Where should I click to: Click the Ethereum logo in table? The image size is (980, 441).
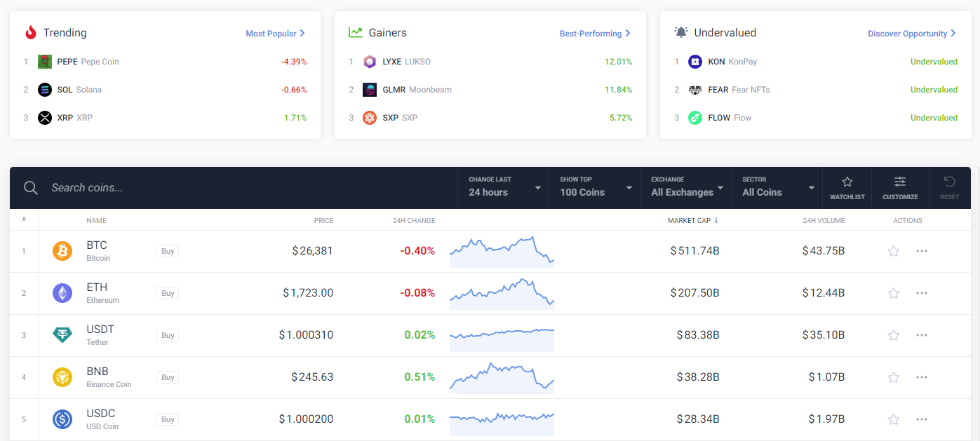(x=62, y=293)
